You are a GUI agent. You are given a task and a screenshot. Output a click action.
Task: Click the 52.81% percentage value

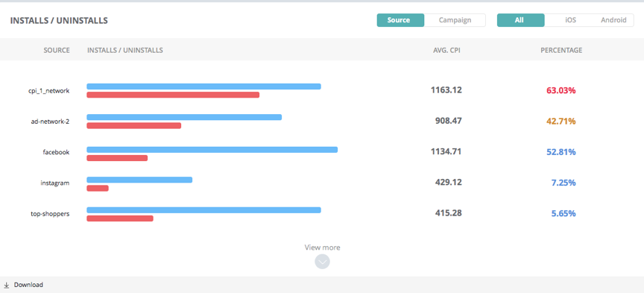(x=561, y=152)
